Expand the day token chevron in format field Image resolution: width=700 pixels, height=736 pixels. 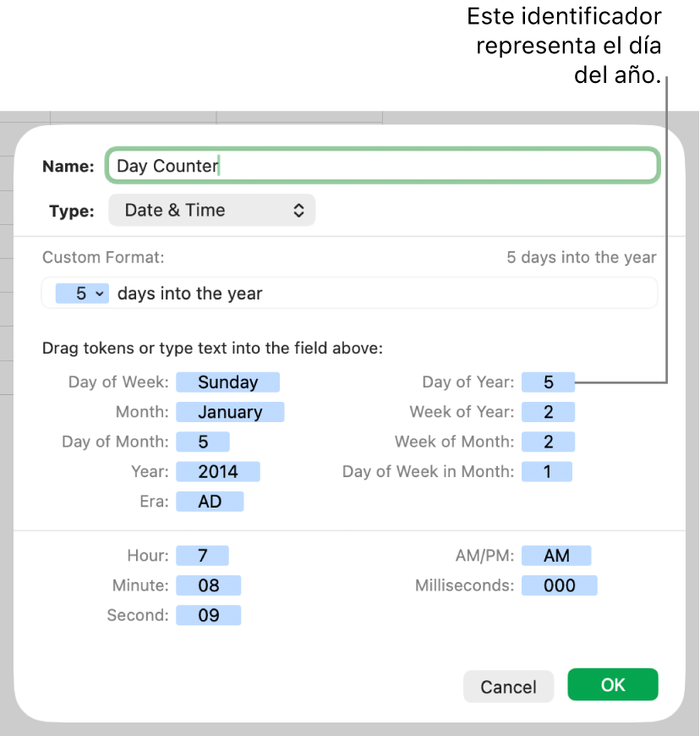click(x=100, y=294)
